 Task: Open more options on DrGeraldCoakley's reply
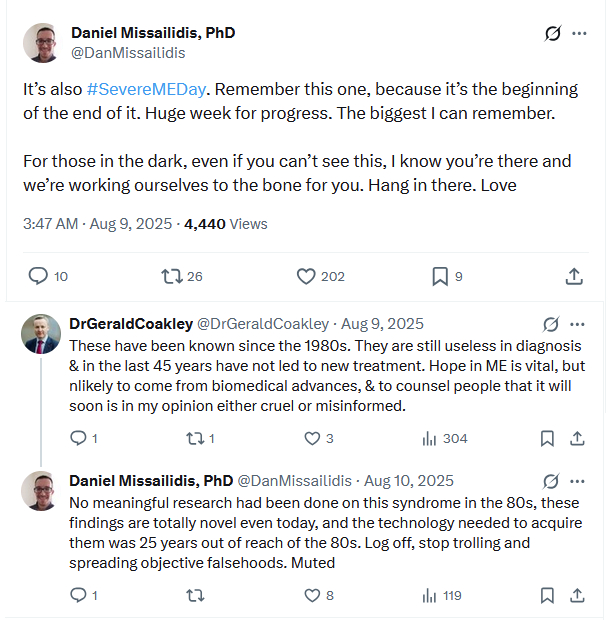pyautogui.click(x=577, y=324)
